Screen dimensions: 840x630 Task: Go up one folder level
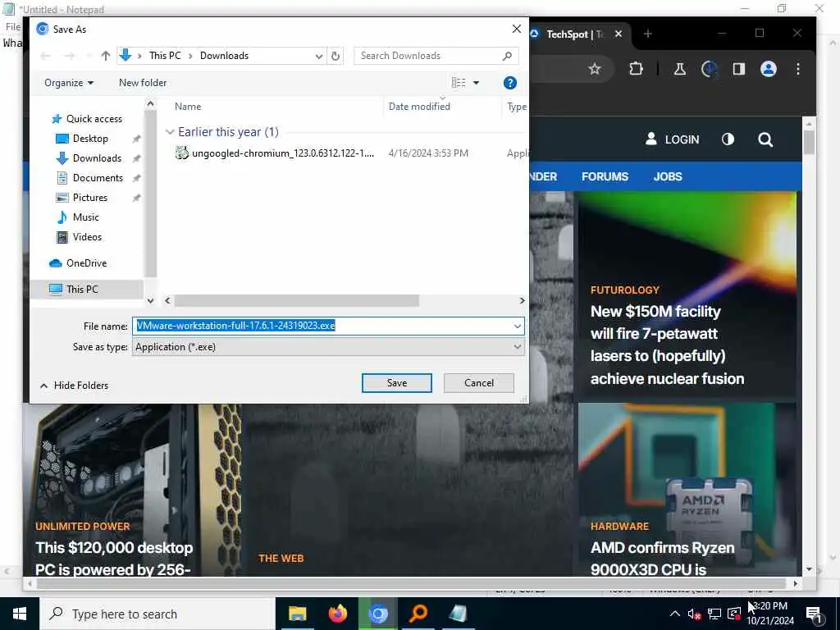pyautogui.click(x=106, y=56)
